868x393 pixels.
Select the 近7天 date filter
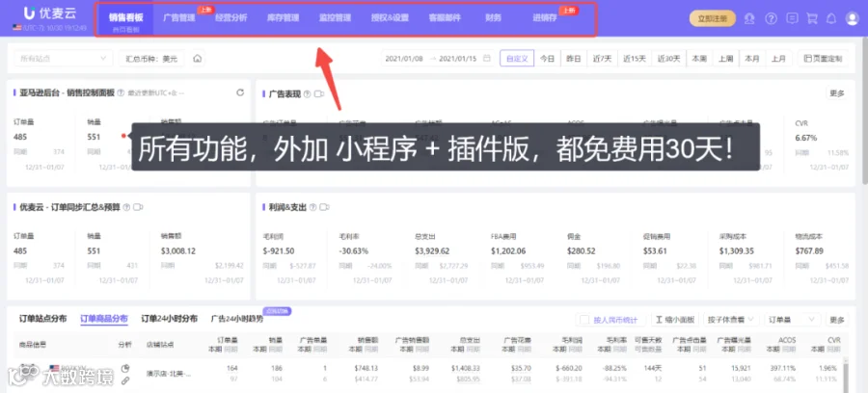point(602,58)
